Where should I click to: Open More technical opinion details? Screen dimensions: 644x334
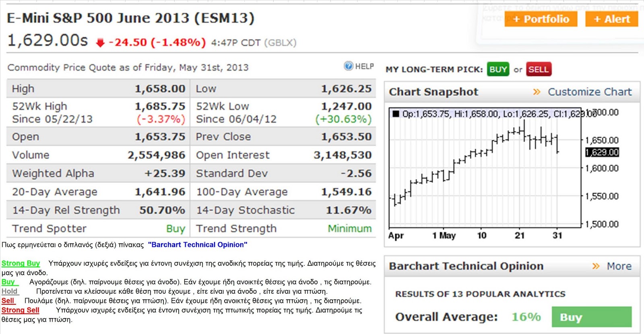click(x=619, y=266)
